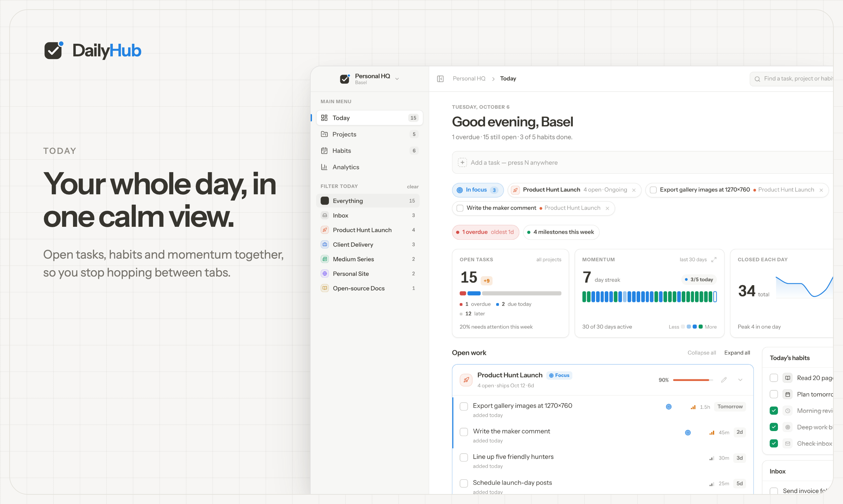The width and height of the screenshot is (843, 504).
Task: Click focus target icon on Write the maker comment row
Action: (x=688, y=433)
